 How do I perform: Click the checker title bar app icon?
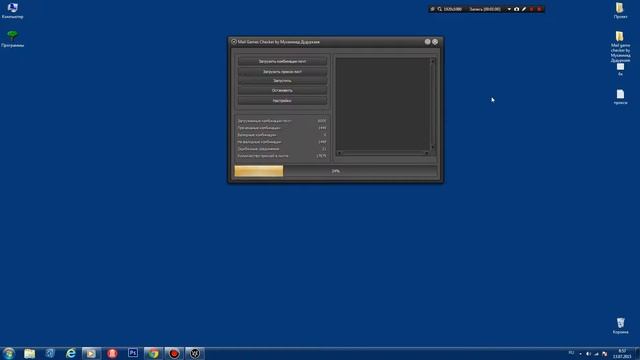234,42
